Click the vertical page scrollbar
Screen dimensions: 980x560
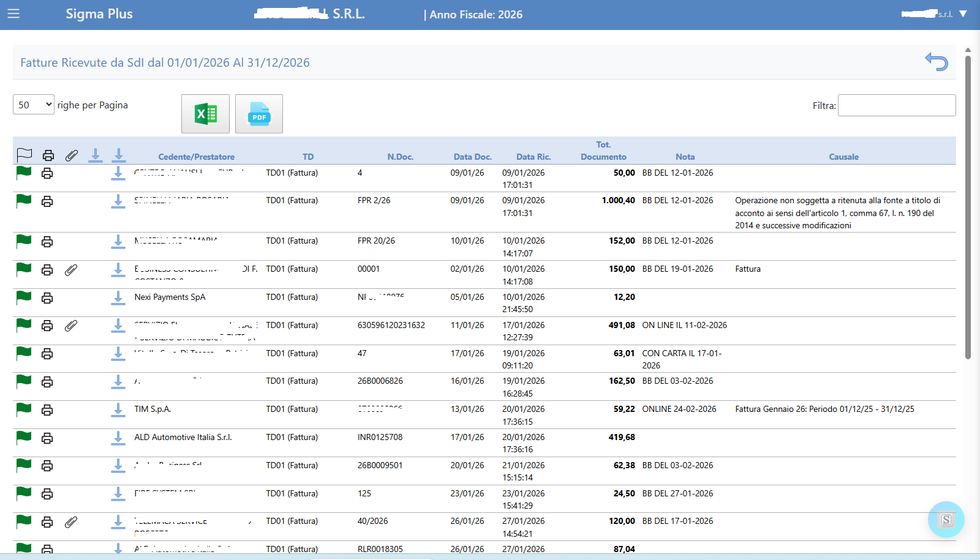(x=968, y=208)
